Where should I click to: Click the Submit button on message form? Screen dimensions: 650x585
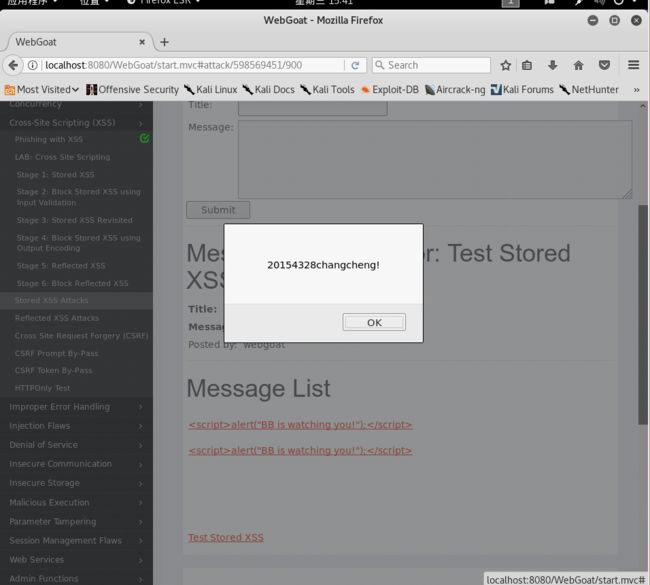(x=218, y=210)
